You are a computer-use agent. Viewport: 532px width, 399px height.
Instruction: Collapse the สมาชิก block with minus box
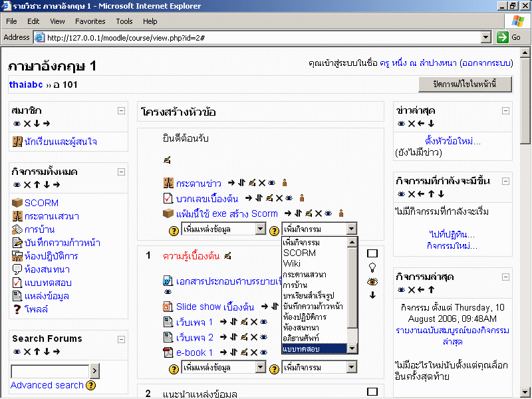pos(121,111)
